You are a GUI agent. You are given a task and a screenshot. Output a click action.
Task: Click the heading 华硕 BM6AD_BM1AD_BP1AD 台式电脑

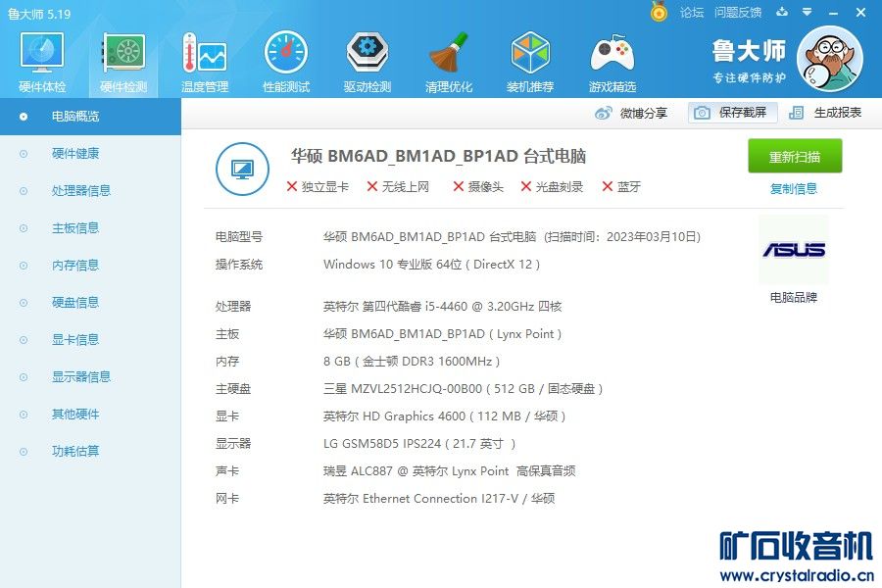click(x=438, y=157)
